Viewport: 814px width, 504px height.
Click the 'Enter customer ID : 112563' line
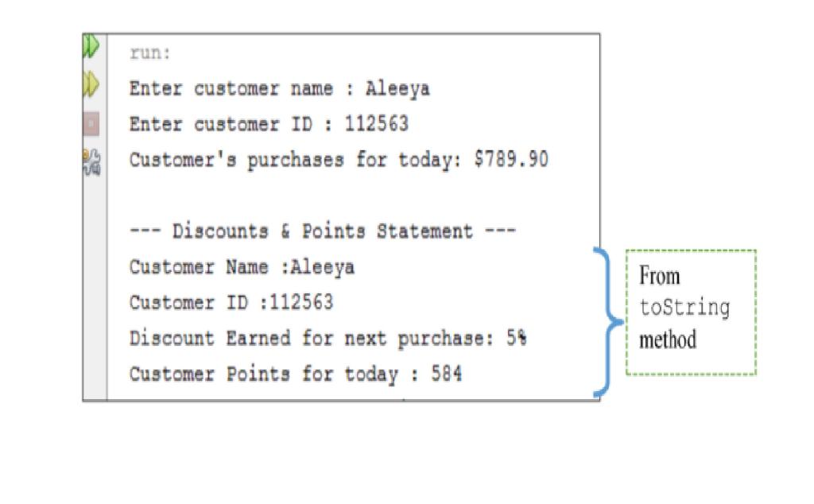pos(269,125)
